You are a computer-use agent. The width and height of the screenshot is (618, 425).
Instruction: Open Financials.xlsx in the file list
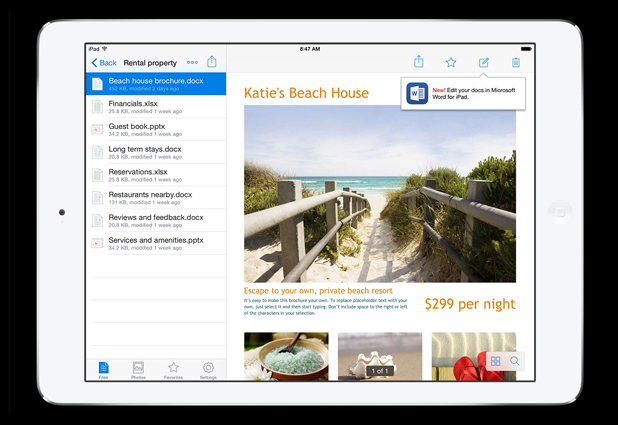[156, 107]
